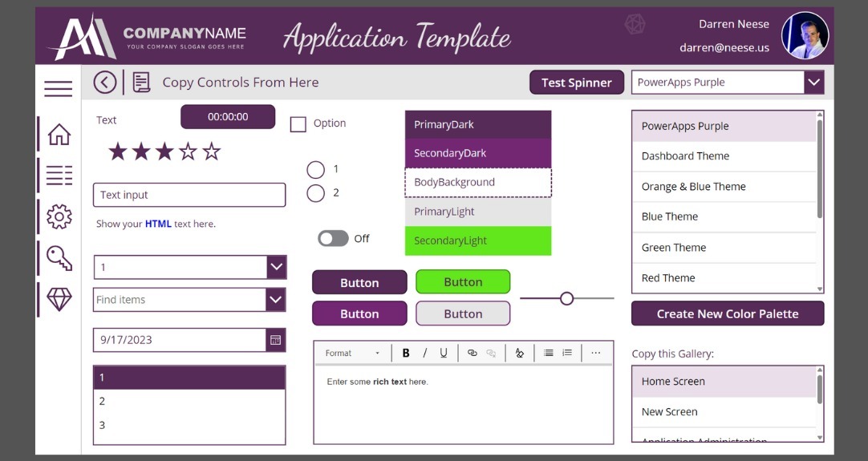
Task: Open the list view sidebar icon
Action: pyautogui.click(x=59, y=175)
